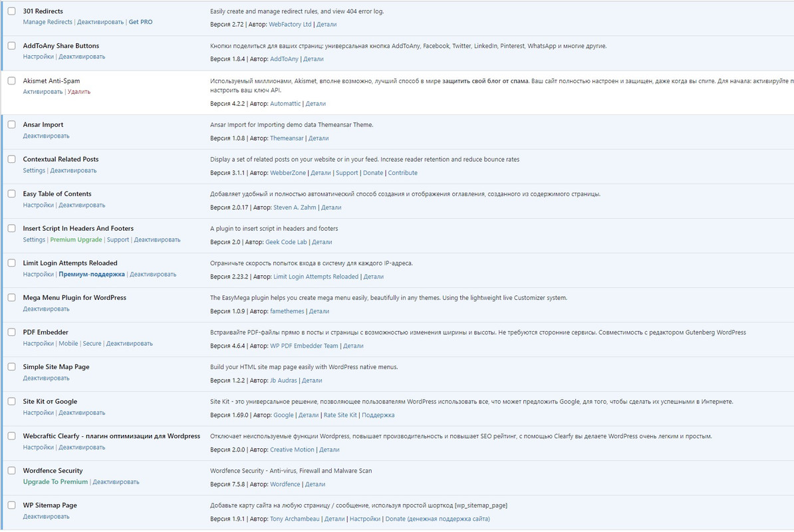Image resolution: width=794 pixels, height=532 pixels.
Task: Open Поддержка link for Site Kit
Action: pyautogui.click(x=378, y=415)
